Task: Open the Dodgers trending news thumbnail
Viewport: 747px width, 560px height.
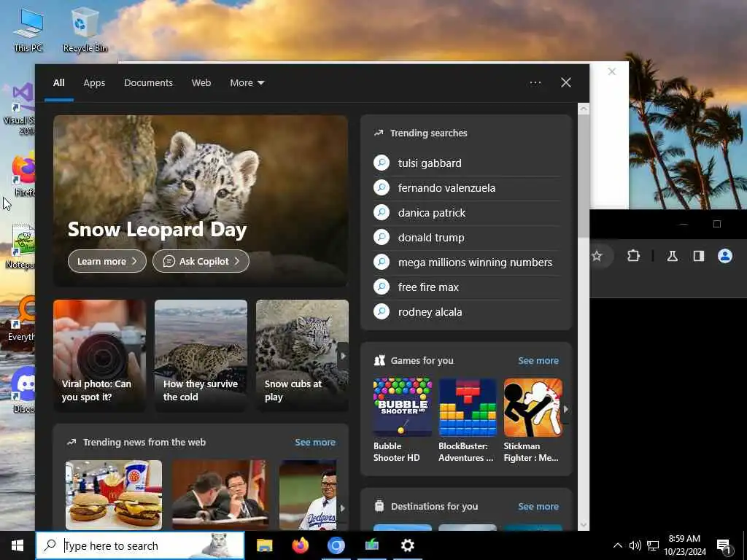Action: coord(308,495)
